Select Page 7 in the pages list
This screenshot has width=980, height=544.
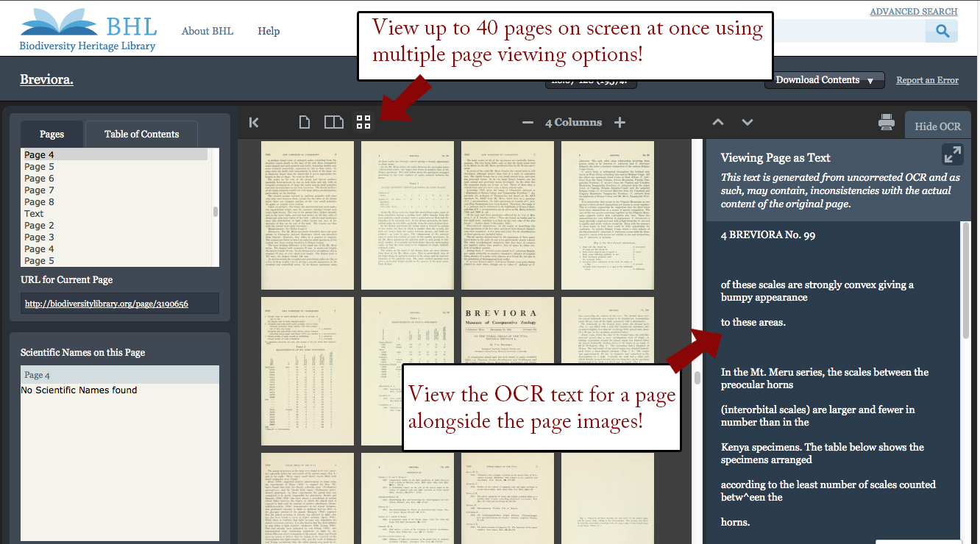coord(39,190)
